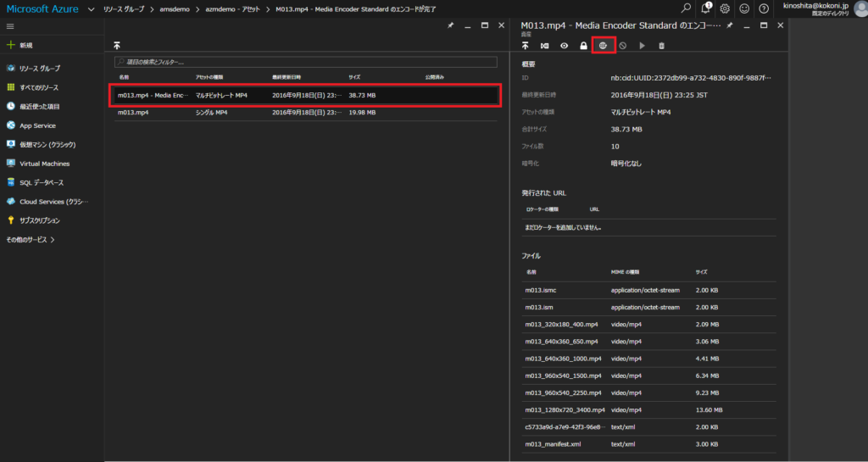
Task: Select App Service in the sidebar
Action: coord(37,125)
